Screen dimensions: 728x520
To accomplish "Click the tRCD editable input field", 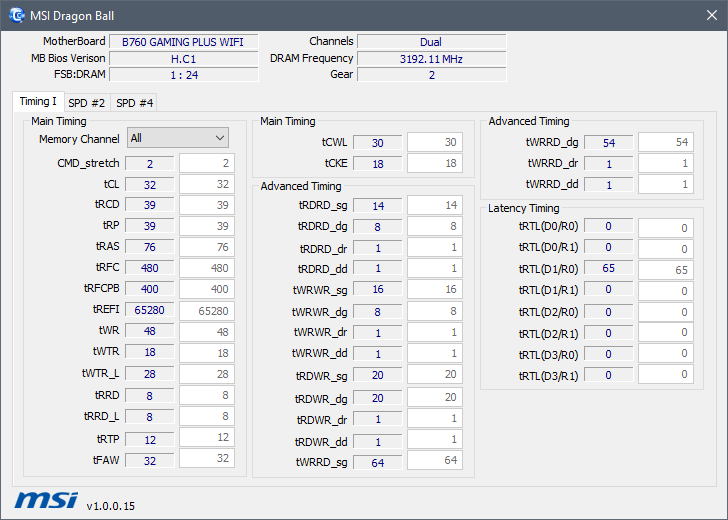I will [x=207, y=205].
